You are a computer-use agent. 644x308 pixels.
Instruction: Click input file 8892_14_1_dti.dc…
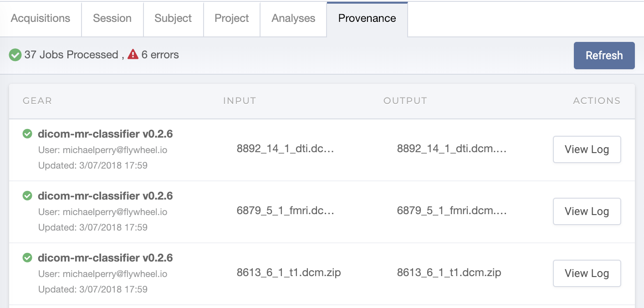click(x=286, y=149)
